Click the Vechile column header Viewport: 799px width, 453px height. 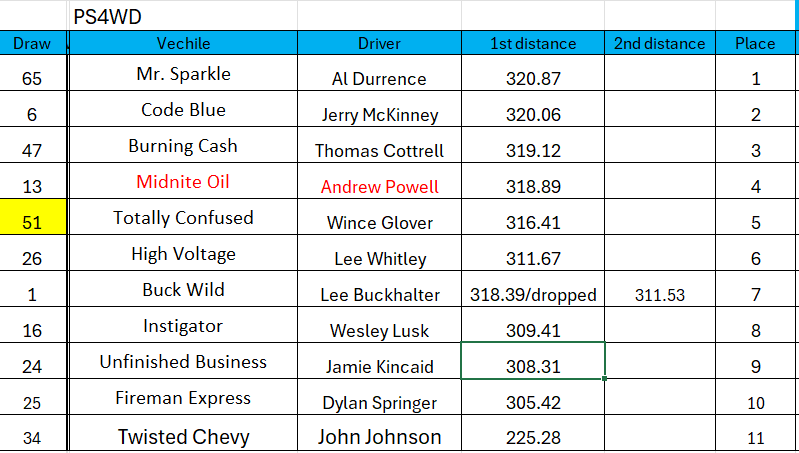coord(183,43)
